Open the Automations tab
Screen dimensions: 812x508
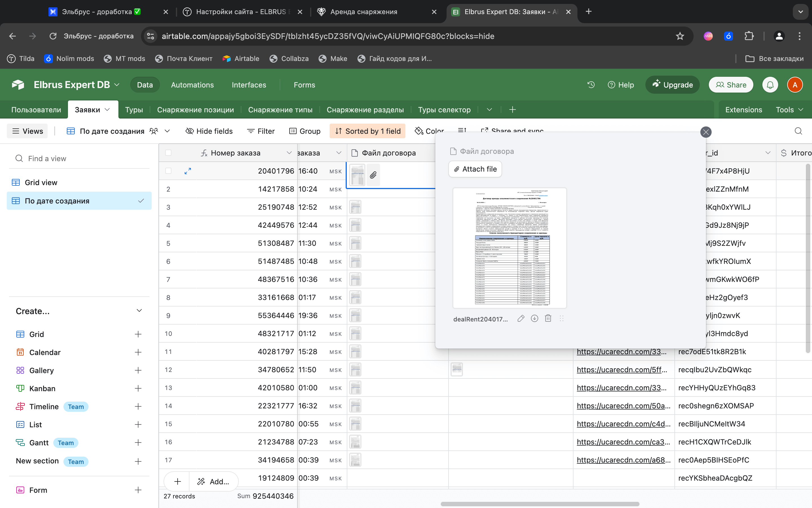pos(192,85)
